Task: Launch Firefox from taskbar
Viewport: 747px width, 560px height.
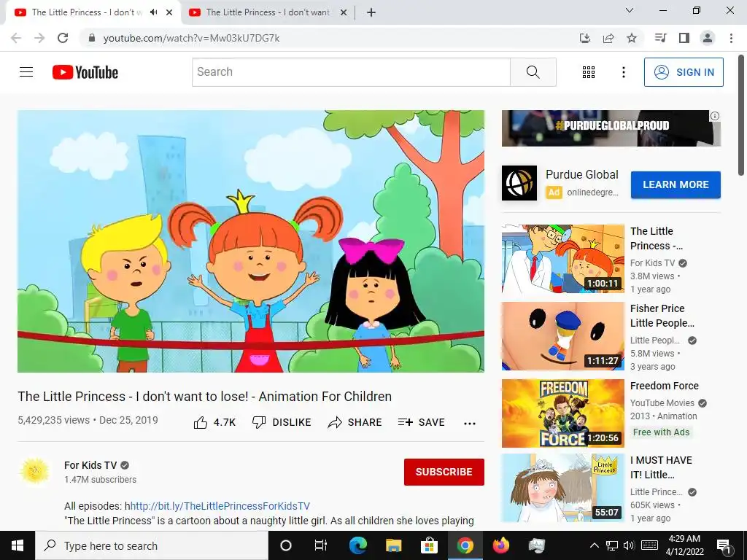Action: (500, 545)
